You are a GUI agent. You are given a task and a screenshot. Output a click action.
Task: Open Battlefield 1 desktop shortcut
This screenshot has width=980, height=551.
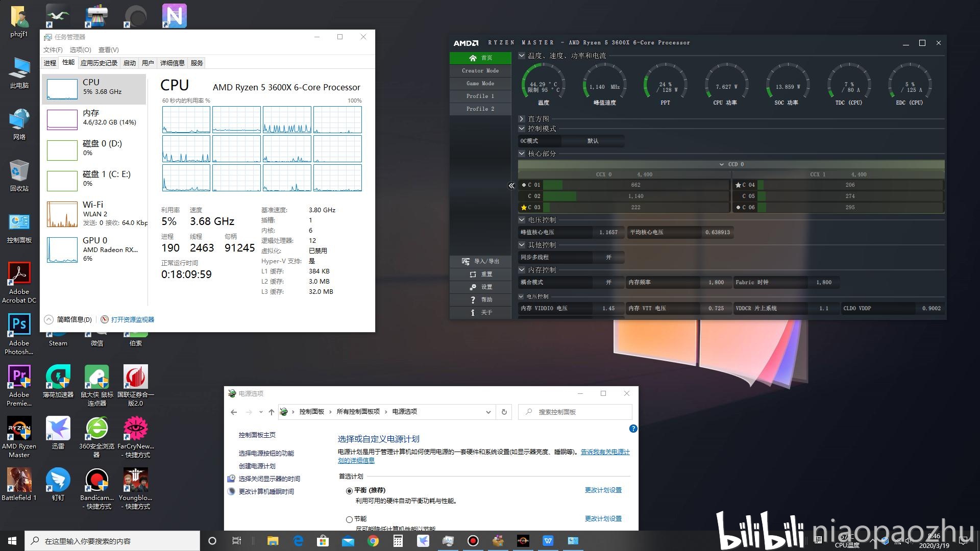coord(19,484)
